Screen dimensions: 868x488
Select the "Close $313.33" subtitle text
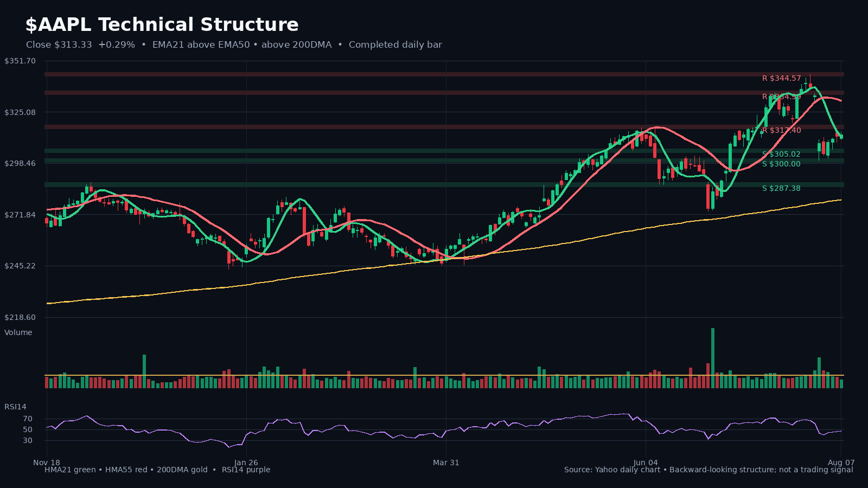(x=59, y=45)
